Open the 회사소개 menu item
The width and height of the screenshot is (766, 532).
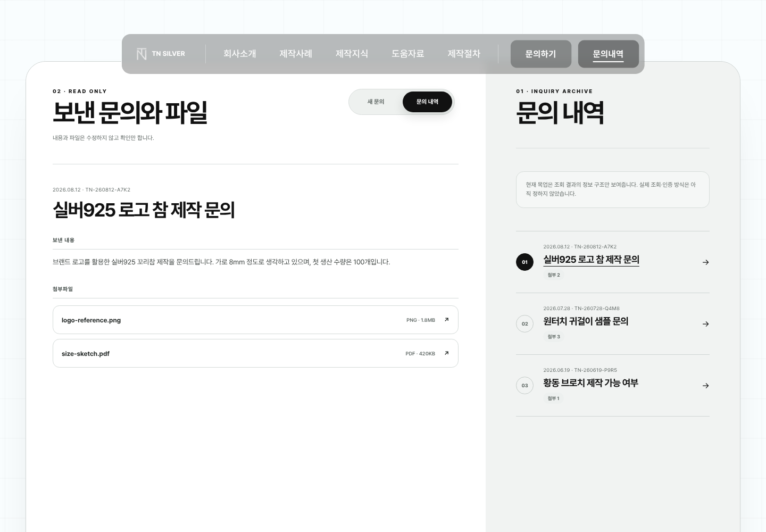[x=240, y=54]
